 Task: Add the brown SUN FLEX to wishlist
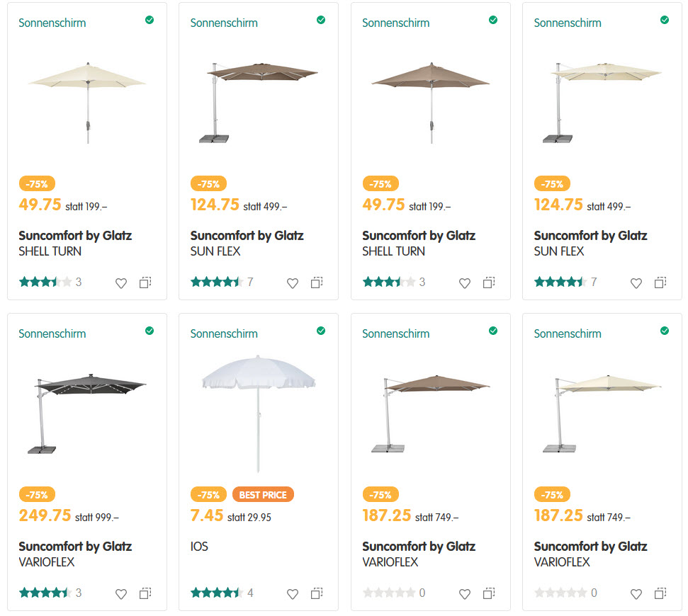pyautogui.click(x=293, y=283)
